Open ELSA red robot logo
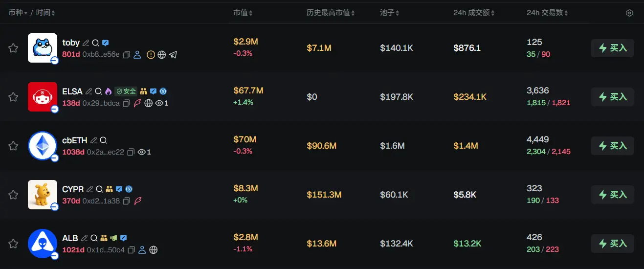Viewport: 644px width, 269px height. pyautogui.click(x=43, y=97)
